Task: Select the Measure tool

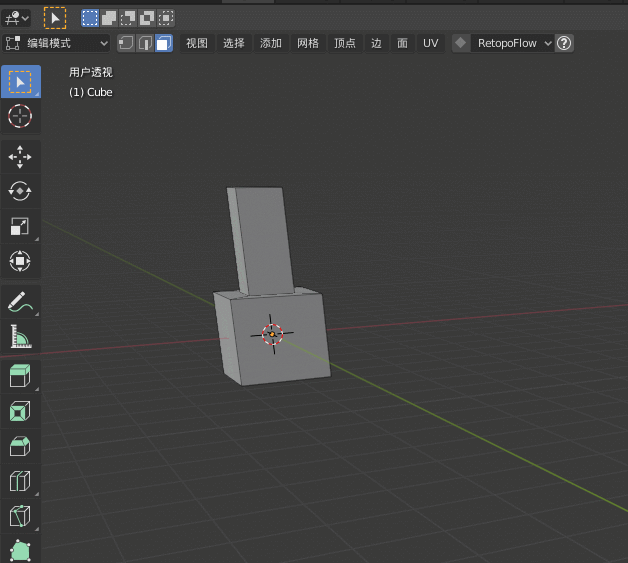Action: pos(20,336)
